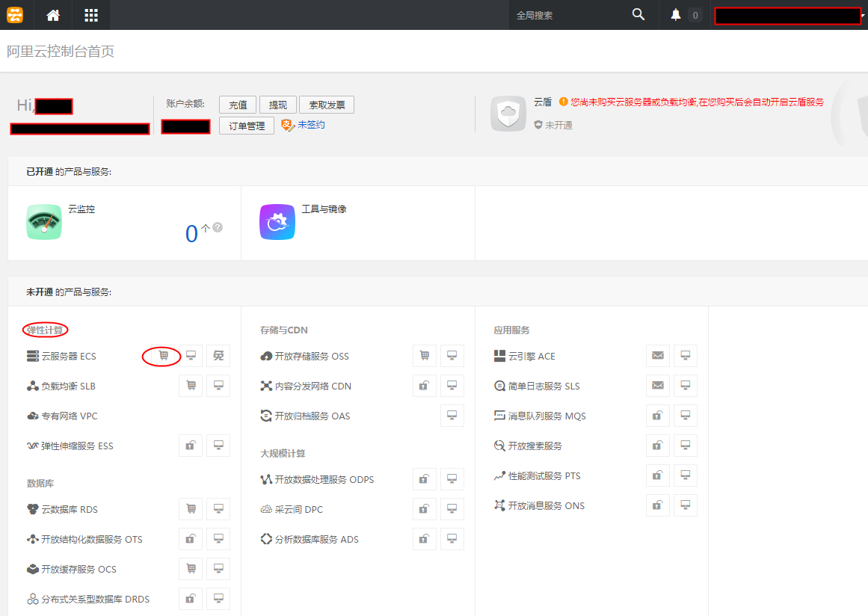Viewport: 868px width, 616px height.
Task: Click the 索取发票 button
Action: [x=327, y=105]
